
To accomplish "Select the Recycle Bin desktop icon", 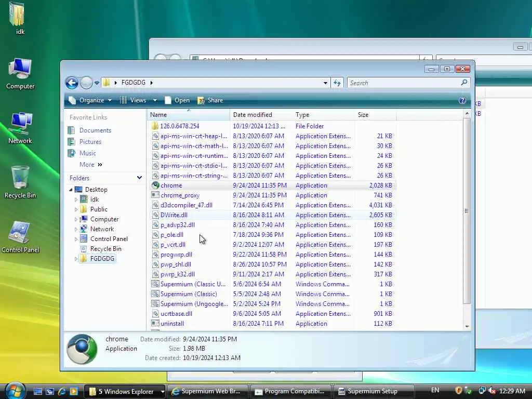I will (20, 182).
